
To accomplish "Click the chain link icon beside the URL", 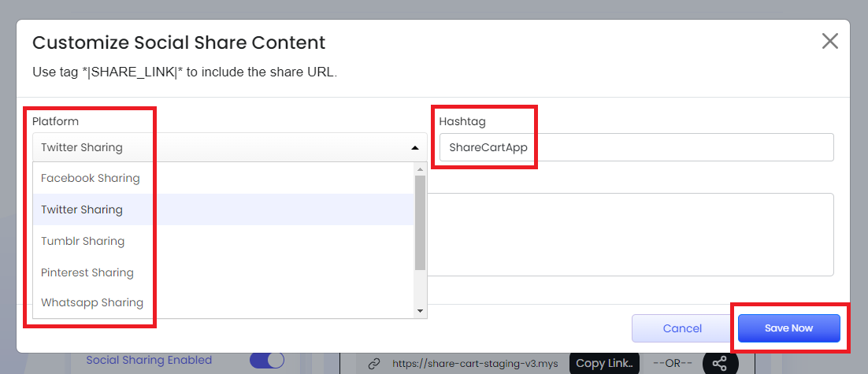I will [x=375, y=364].
